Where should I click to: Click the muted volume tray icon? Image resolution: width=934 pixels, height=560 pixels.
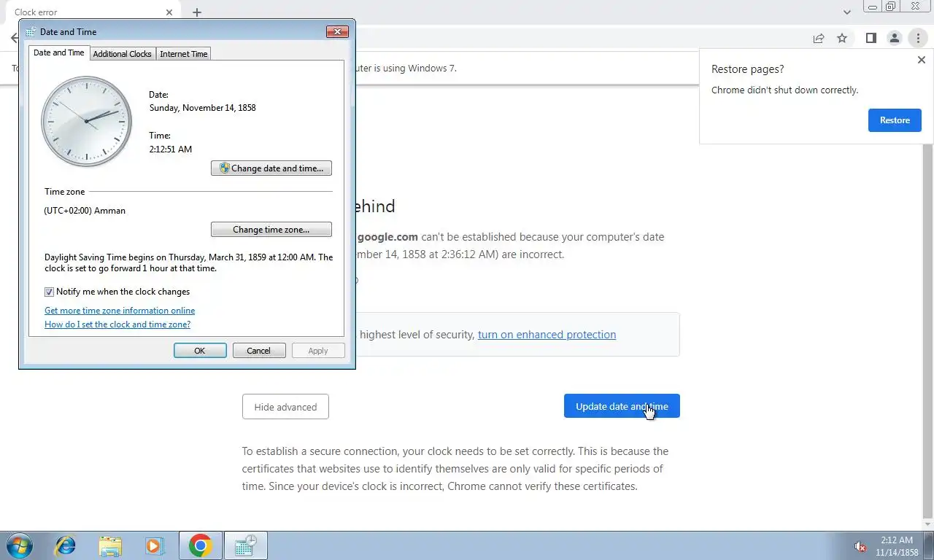coord(860,546)
